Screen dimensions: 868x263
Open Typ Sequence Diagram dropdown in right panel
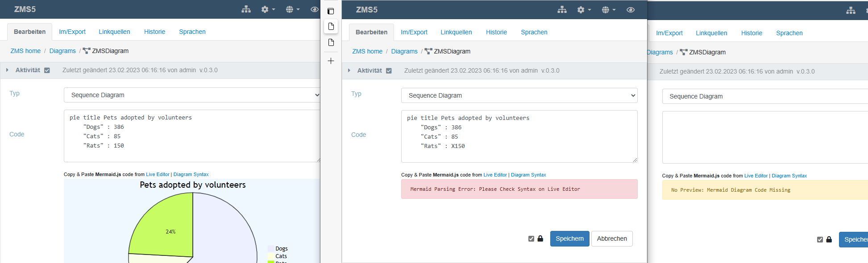(x=765, y=96)
